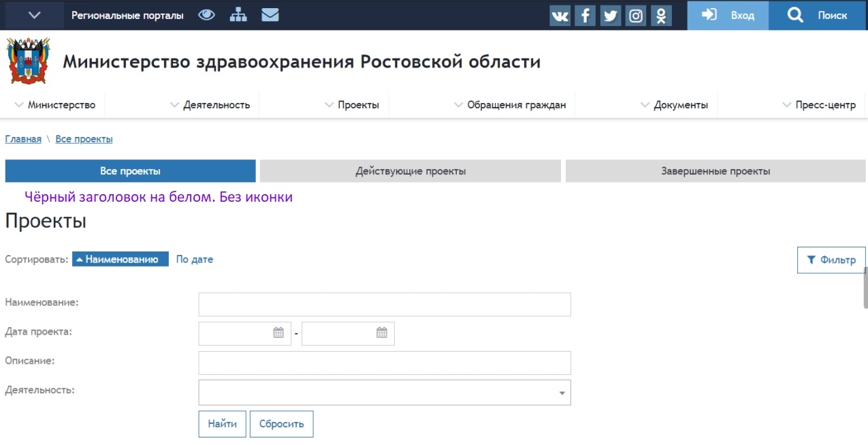This screenshot has height=445, width=868.
Task: Open calendar for project end date
Action: (x=381, y=333)
